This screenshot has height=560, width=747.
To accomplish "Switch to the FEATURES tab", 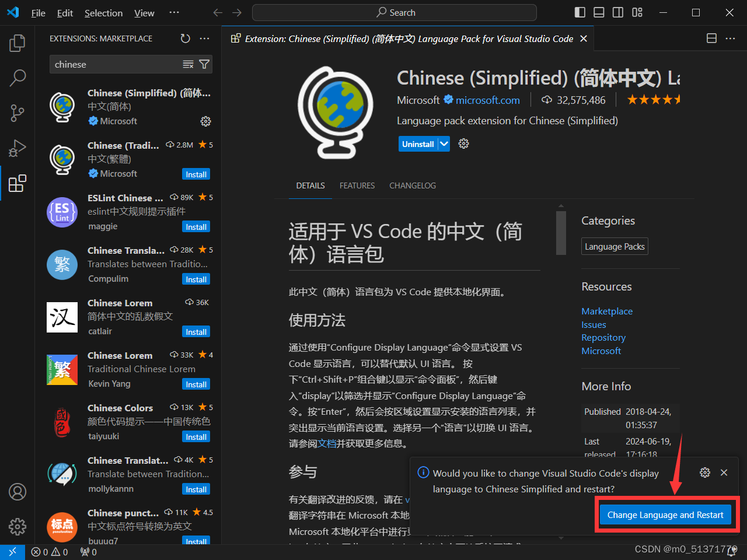I will coord(357,185).
